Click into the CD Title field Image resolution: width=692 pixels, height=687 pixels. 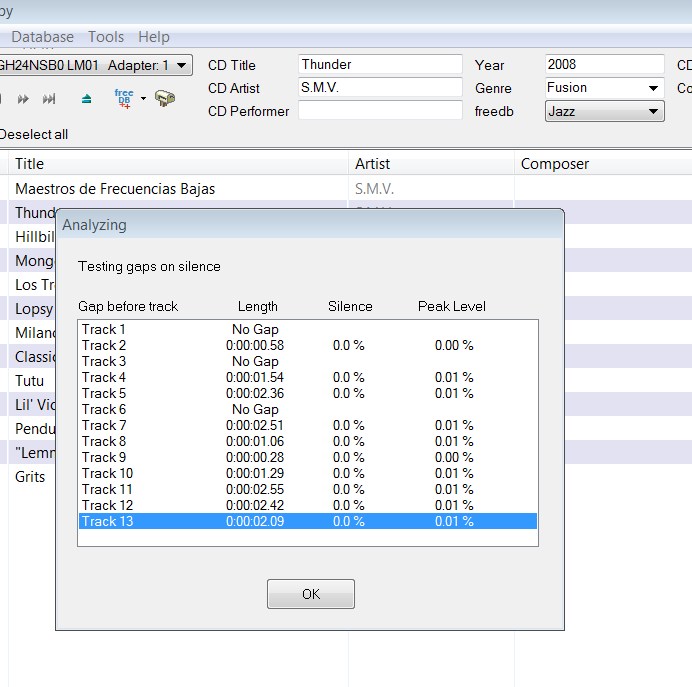[380, 64]
